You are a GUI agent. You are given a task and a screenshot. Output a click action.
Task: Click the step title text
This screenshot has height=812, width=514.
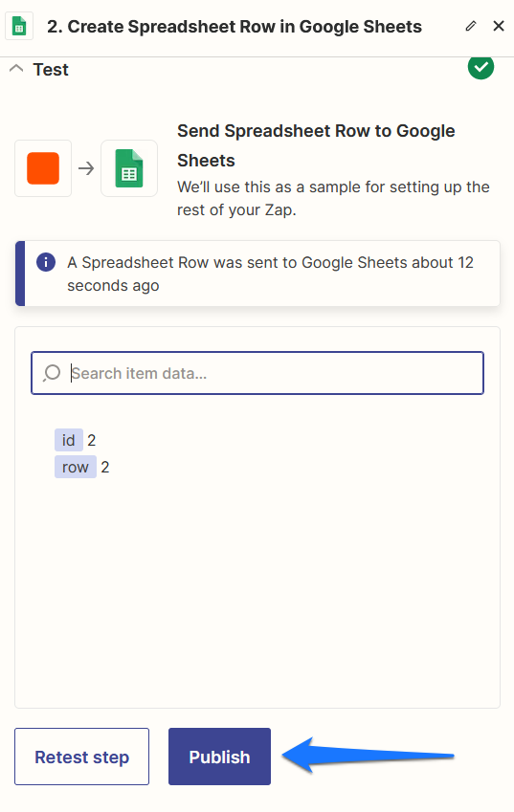tap(235, 27)
